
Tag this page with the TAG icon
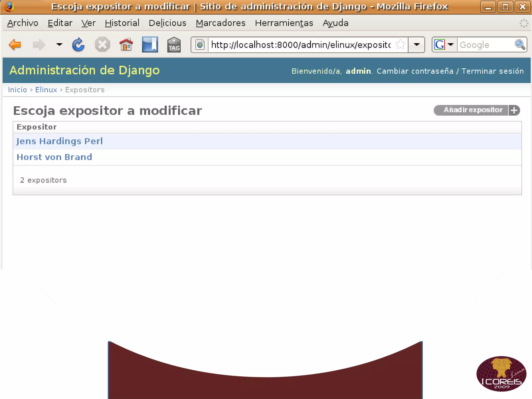pyautogui.click(x=174, y=45)
